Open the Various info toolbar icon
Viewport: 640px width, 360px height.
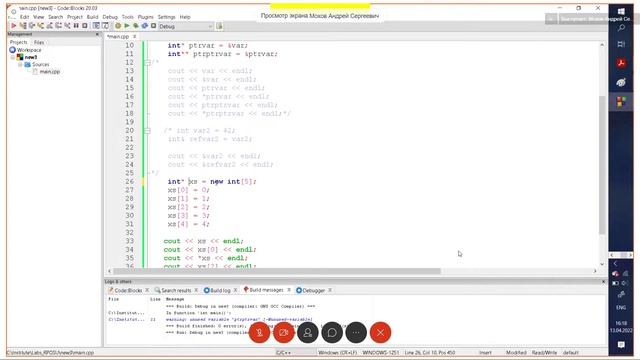[x=105, y=26]
